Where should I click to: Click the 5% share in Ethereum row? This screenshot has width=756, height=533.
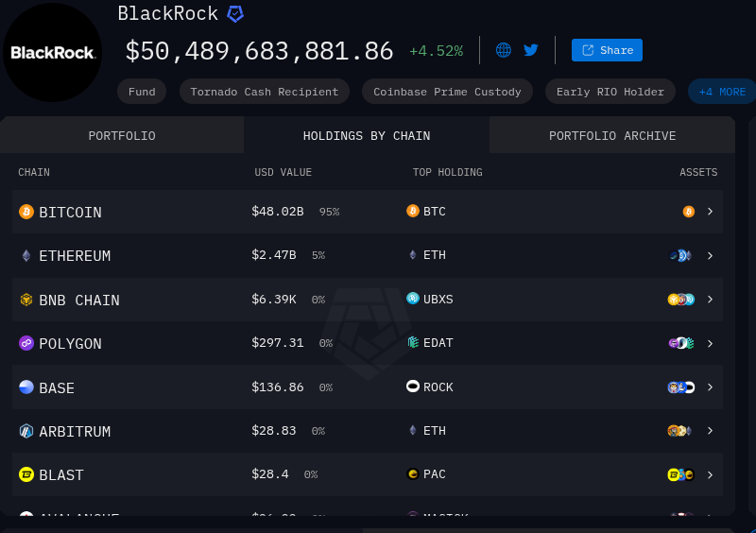point(318,255)
